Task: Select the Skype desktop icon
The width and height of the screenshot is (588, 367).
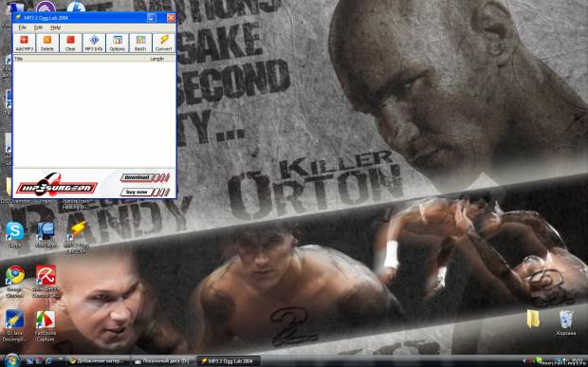Action: 15,234
